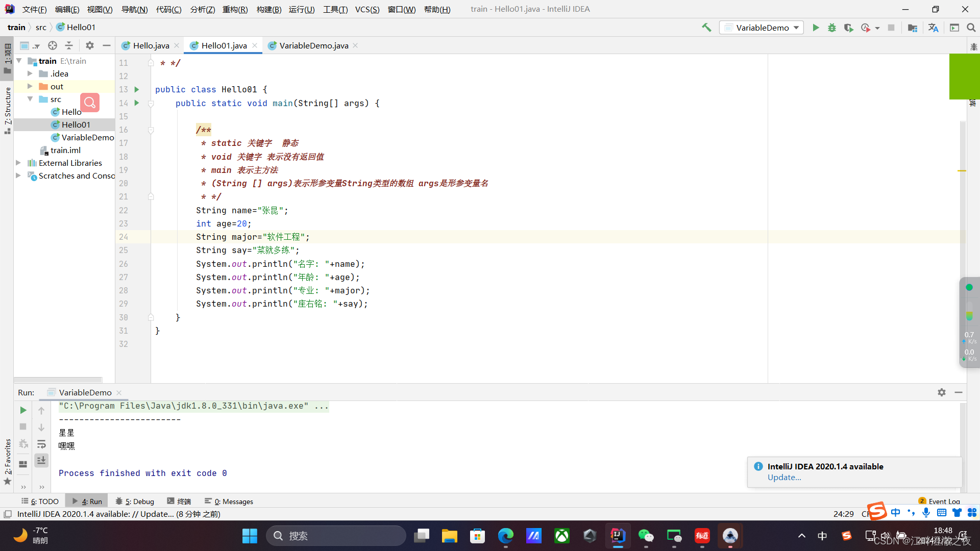Open the 文件(F) menu
This screenshot has height=551, width=980.
click(x=34, y=9)
